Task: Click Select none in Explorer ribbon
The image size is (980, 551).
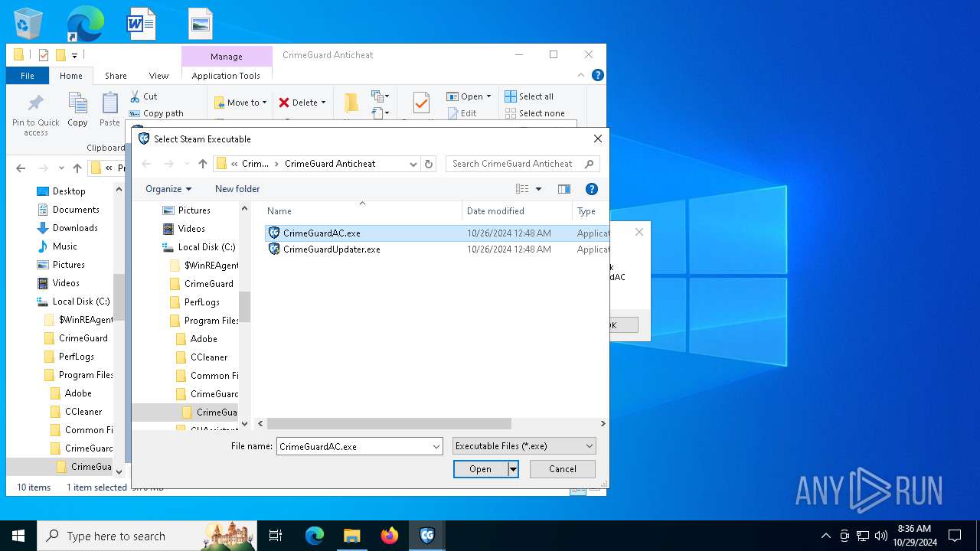Action: click(x=534, y=113)
